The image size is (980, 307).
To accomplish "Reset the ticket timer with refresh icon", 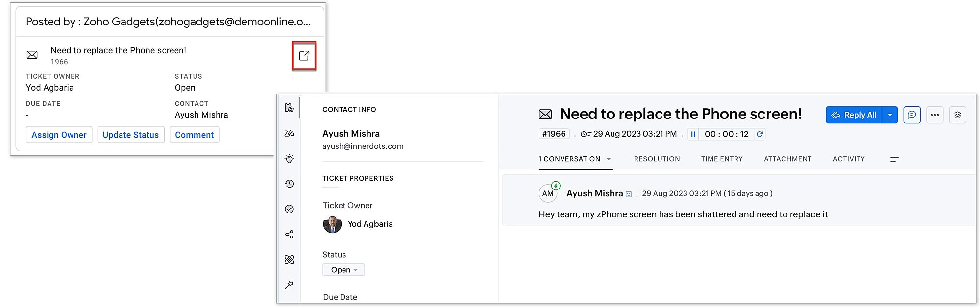I will click(x=759, y=134).
